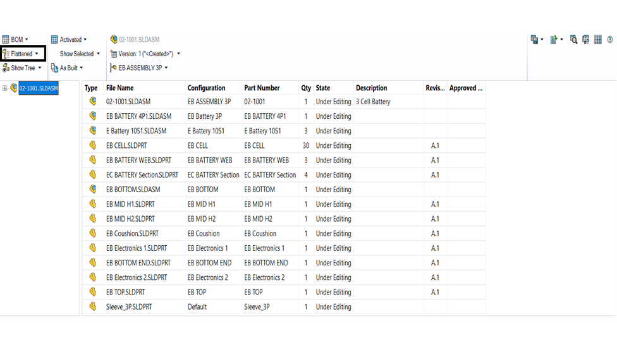This screenshot has height=364, width=617.
Task: Switch display to Show Tree mode
Action: click(x=23, y=68)
